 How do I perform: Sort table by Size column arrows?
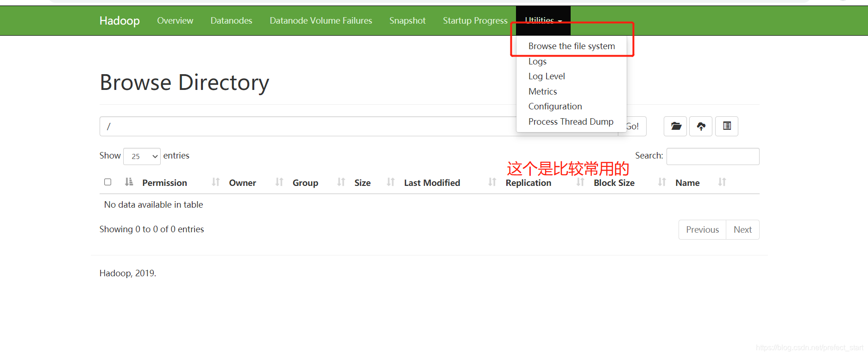[391, 182]
